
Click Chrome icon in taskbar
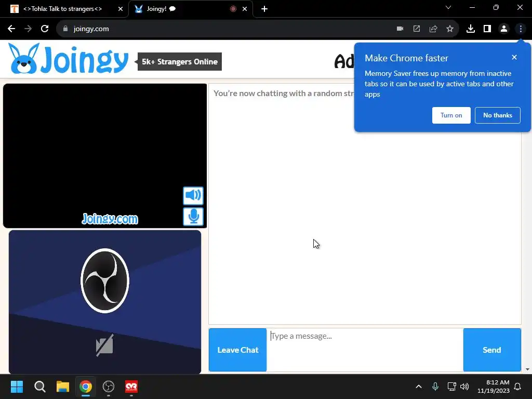click(x=86, y=387)
